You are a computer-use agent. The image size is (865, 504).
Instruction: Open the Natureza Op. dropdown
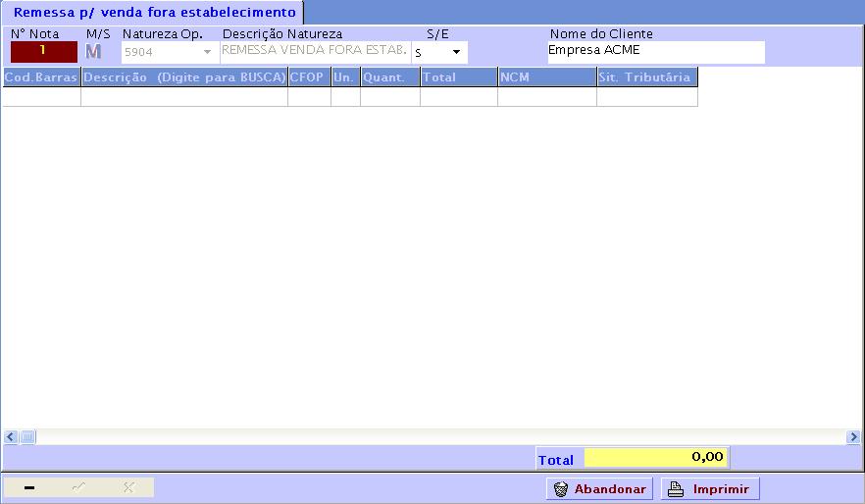tap(207, 51)
